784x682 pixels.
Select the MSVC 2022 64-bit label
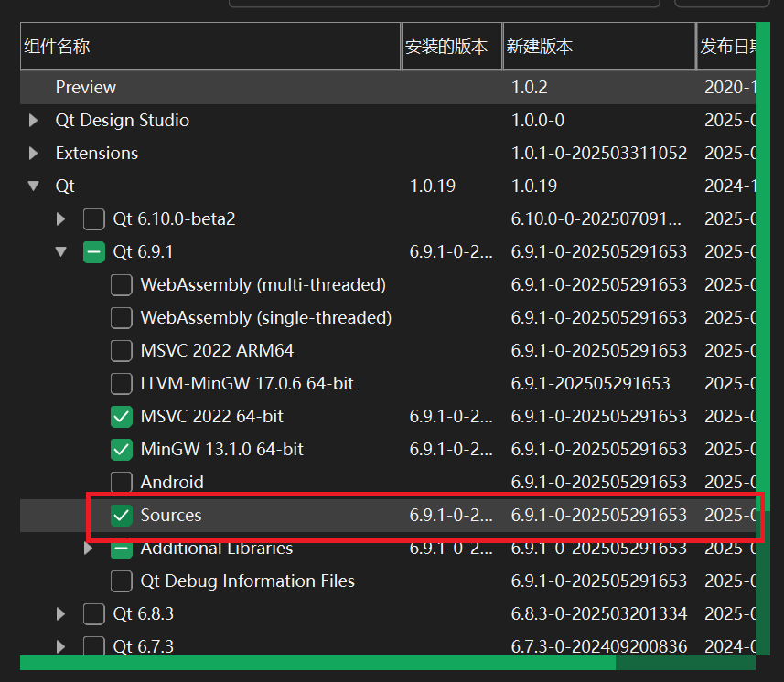coord(212,417)
